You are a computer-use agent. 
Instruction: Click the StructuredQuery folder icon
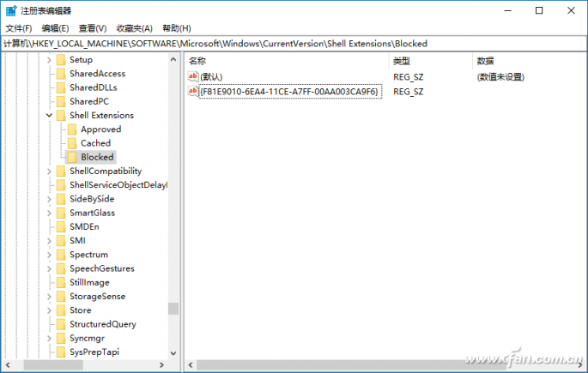(61, 324)
